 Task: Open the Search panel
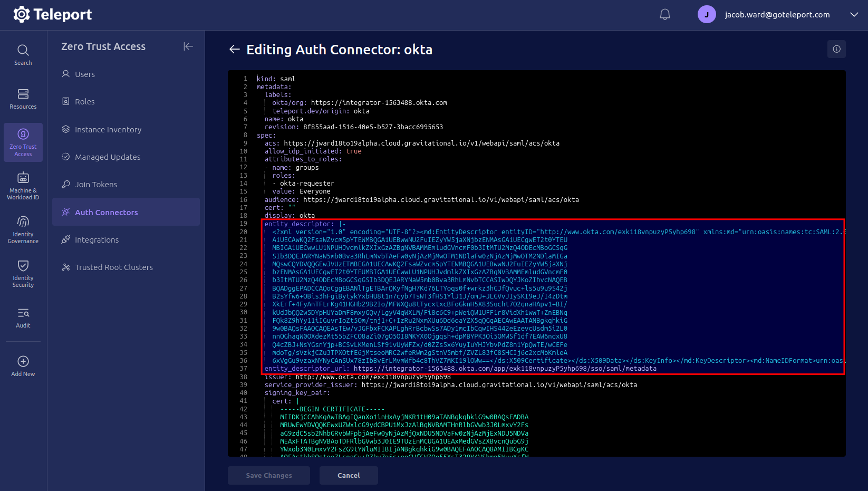click(23, 54)
